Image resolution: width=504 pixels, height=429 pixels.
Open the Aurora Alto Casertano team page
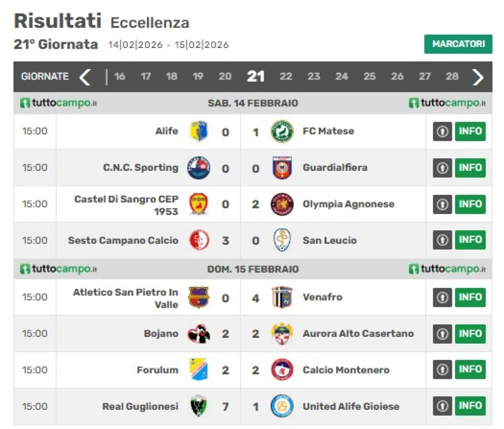coord(358,334)
